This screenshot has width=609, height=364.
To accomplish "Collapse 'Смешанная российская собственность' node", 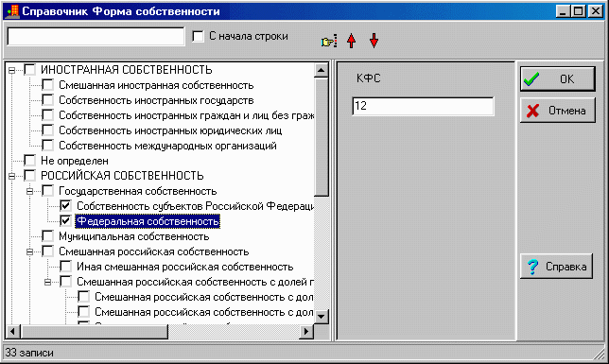I will click(x=29, y=251).
